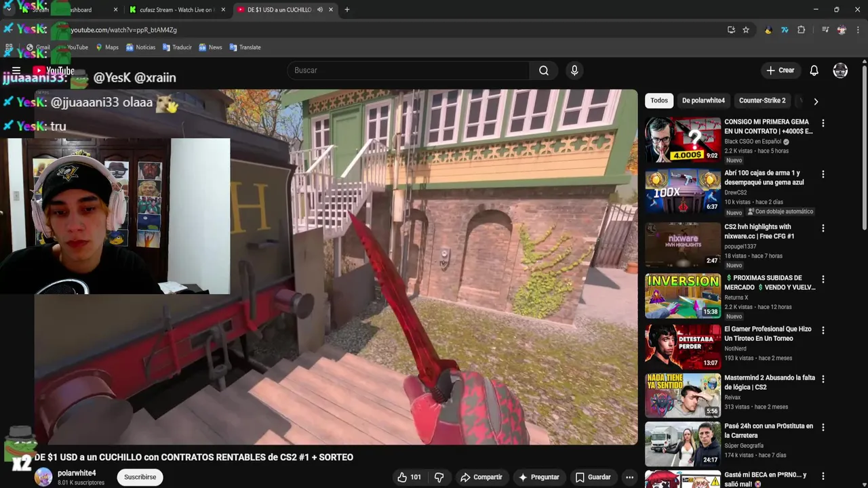Click Súper Geografía channel name
Image resolution: width=868 pixels, height=488 pixels.
point(744,445)
